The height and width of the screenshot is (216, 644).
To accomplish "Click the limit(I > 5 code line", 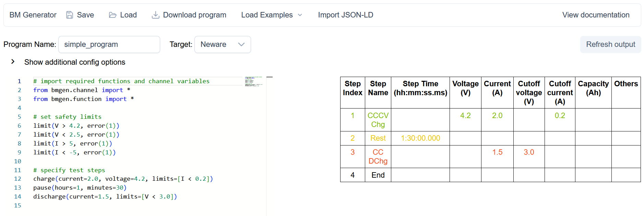I will coord(73,143).
